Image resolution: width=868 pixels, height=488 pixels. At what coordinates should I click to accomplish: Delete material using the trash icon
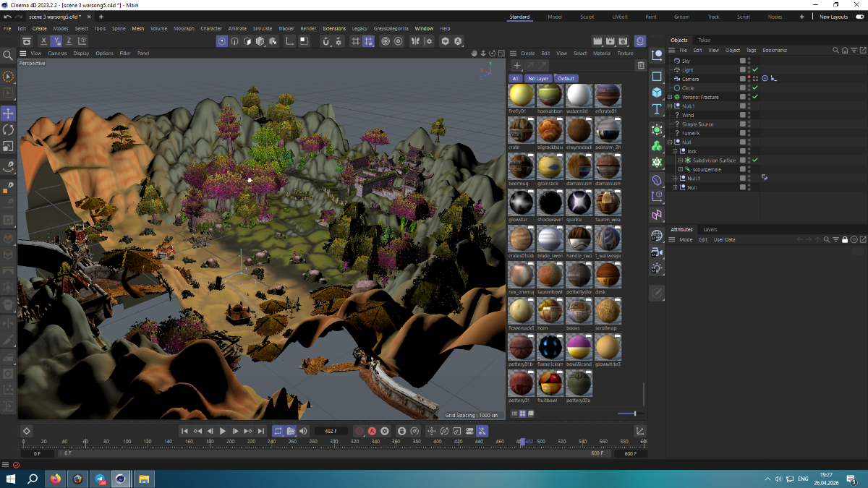(640, 66)
